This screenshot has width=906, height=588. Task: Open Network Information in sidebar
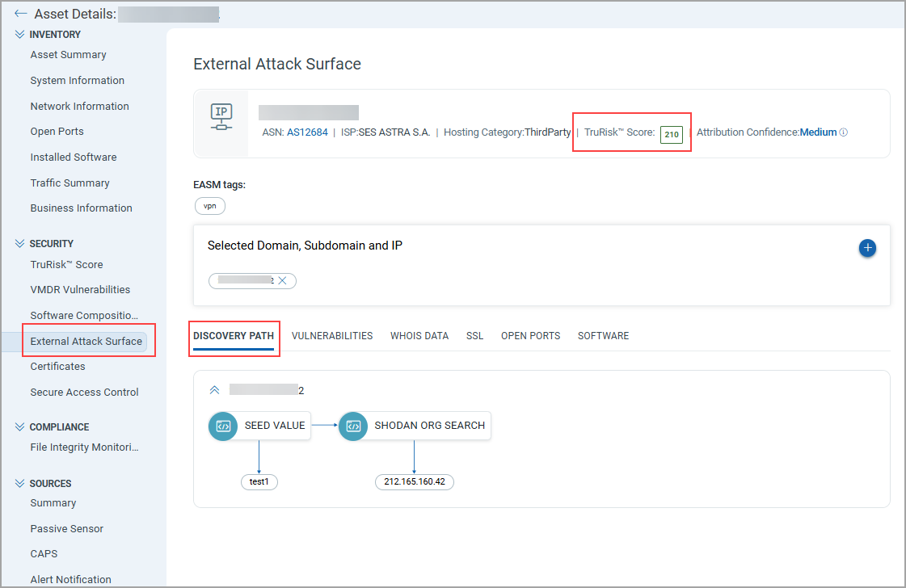pyautogui.click(x=80, y=107)
